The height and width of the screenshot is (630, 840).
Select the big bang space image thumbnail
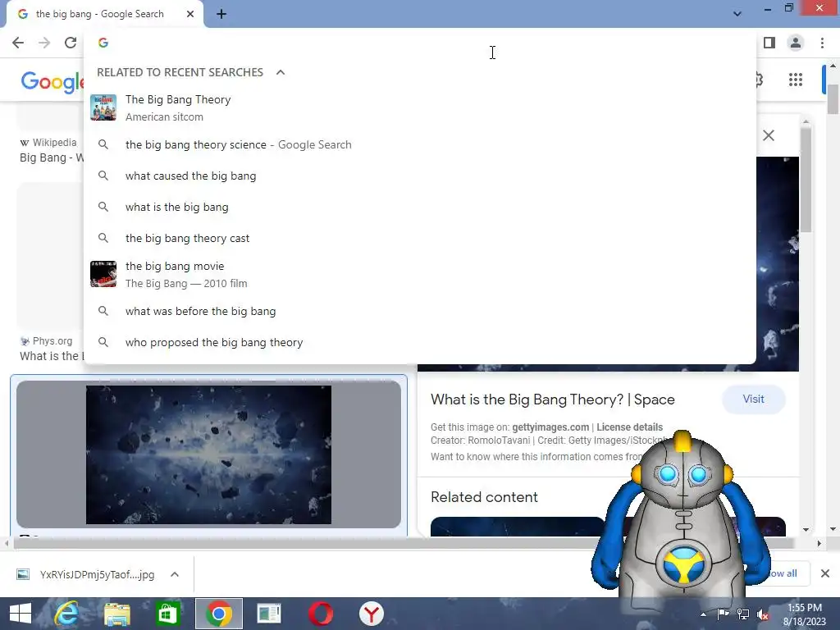[208, 454]
